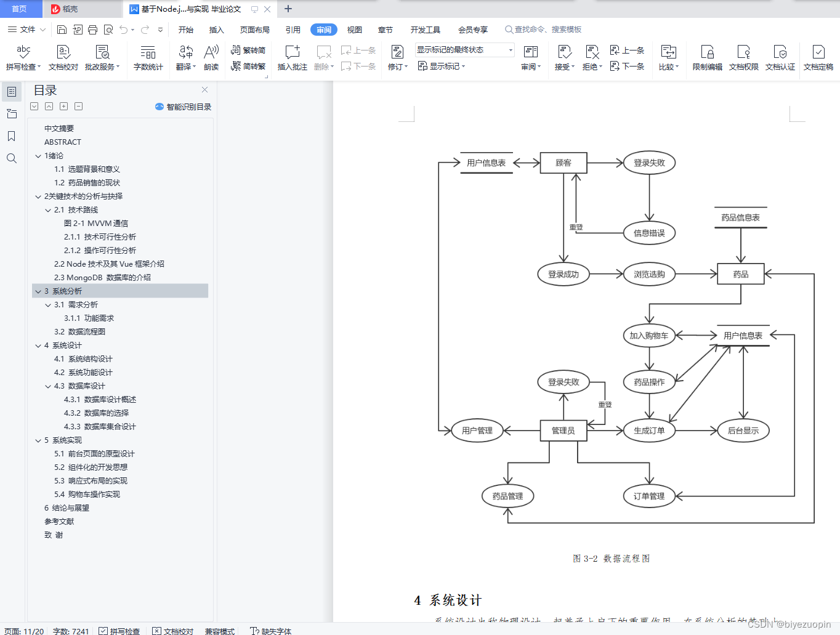The image size is (840, 635).
Task: Expand all outline levels plus box icon
Action: click(x=63, y=106)
